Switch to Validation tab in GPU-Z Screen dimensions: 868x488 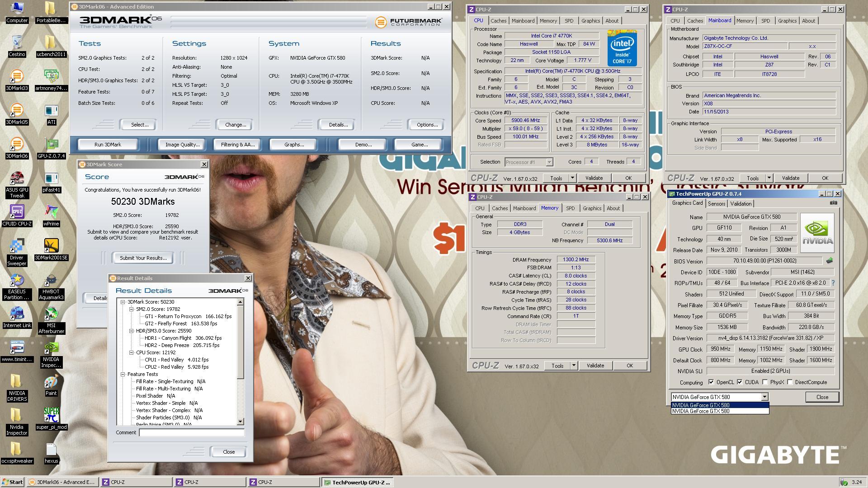coord(741,204)
